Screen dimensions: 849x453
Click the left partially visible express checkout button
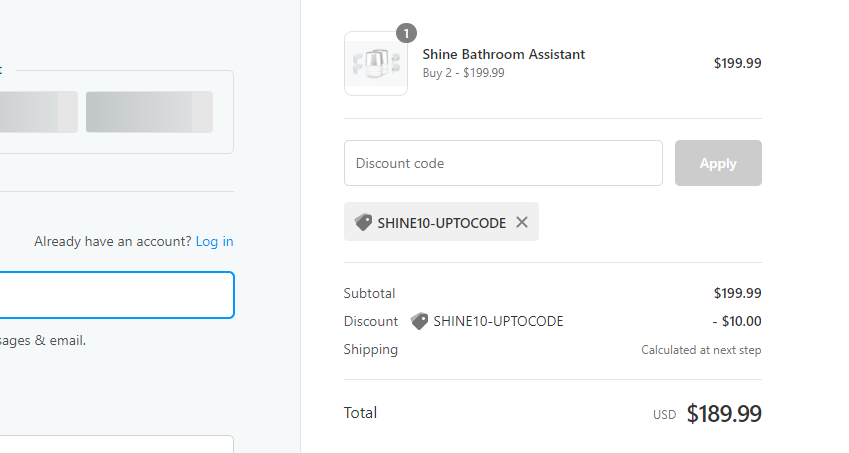pyautogui.click(x=38, y=112)
